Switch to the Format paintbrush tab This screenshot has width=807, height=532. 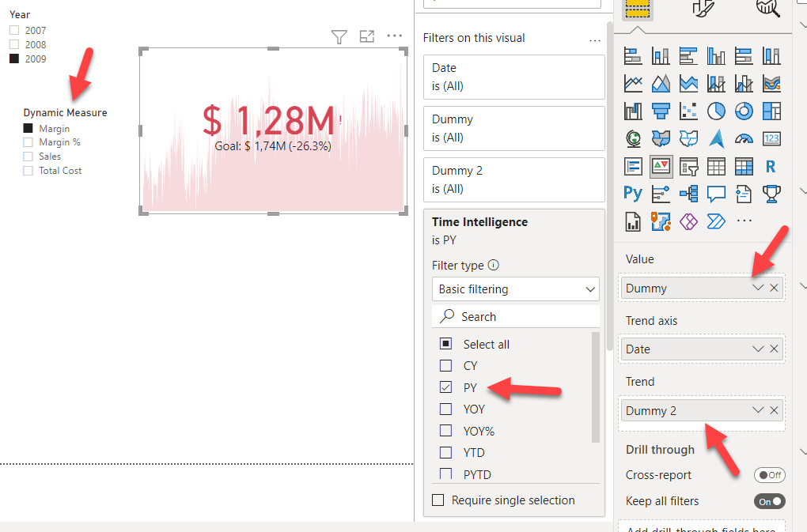pos(703,8)
